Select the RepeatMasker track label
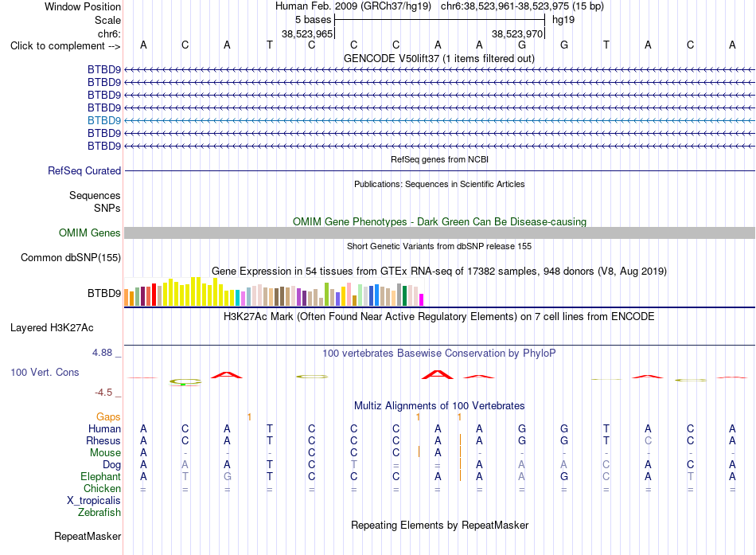The image size is (756, 555). pos(88,536)
